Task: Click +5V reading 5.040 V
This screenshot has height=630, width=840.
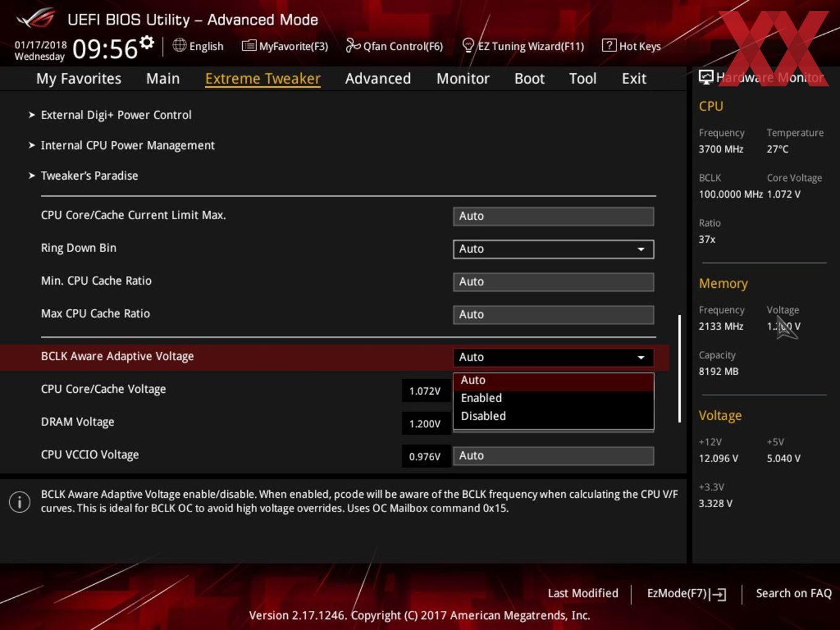Action: [x=783, y=458]
